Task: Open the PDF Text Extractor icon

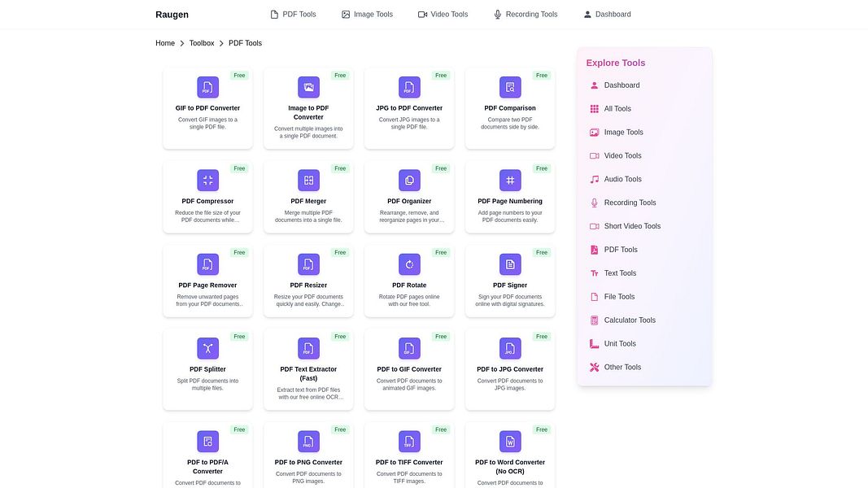Action: [x=308, y=349]
